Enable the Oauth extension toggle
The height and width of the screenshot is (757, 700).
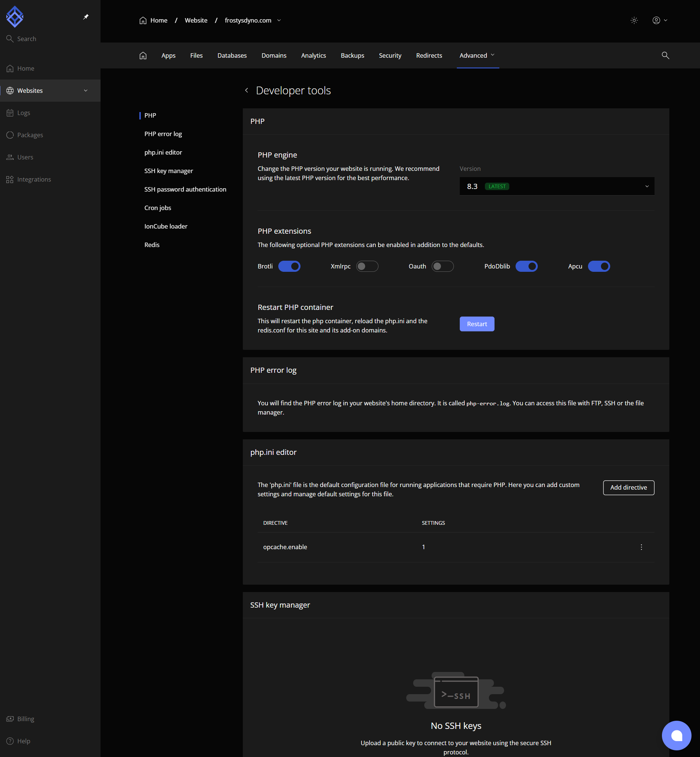[x=442, y=267]
